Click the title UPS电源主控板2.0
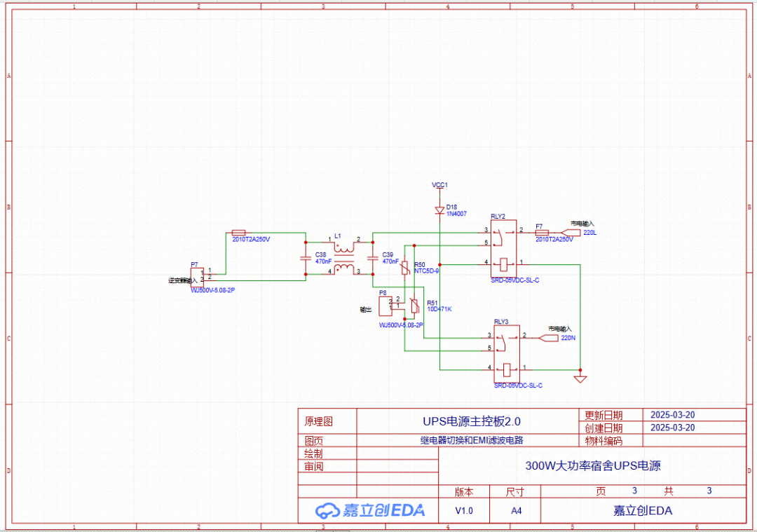The width and height of the screenshot is (757, 532). [x=472, y=421]
